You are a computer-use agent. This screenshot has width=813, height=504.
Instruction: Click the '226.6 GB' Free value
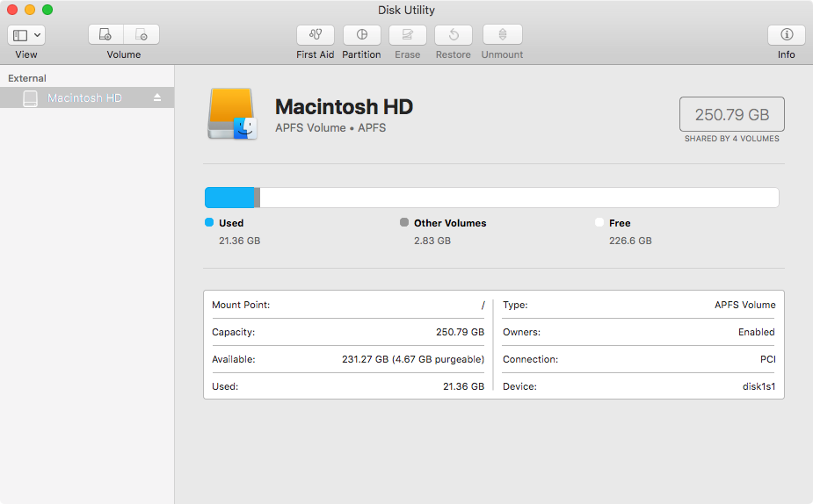click(630, 241)
